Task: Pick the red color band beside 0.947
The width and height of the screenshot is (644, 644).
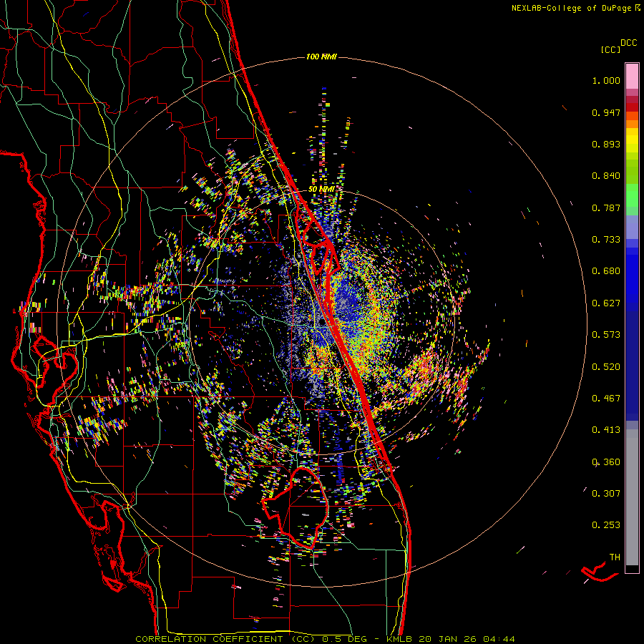Action: 632,107
